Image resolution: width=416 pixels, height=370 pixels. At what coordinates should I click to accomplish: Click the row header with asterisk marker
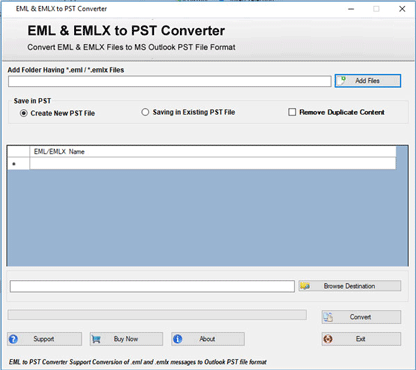tap(18, 164)
